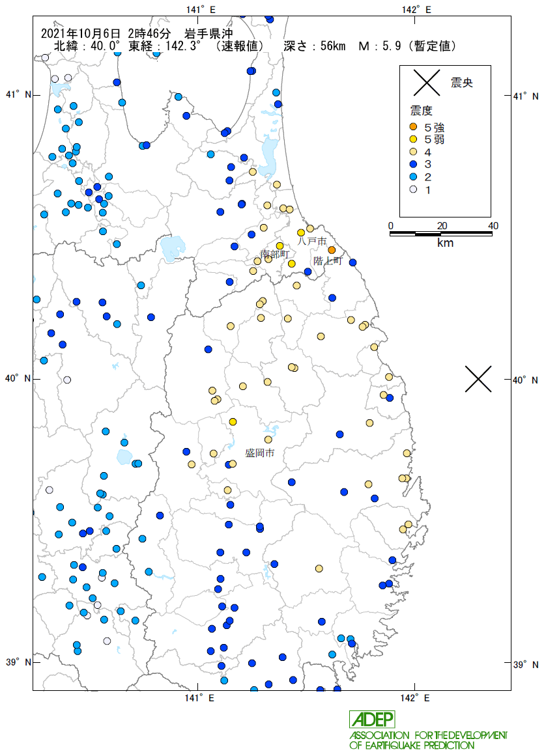Click the 40 tick label on the scale bar
This screenshot has height=756, width=546.
[493, 226]
